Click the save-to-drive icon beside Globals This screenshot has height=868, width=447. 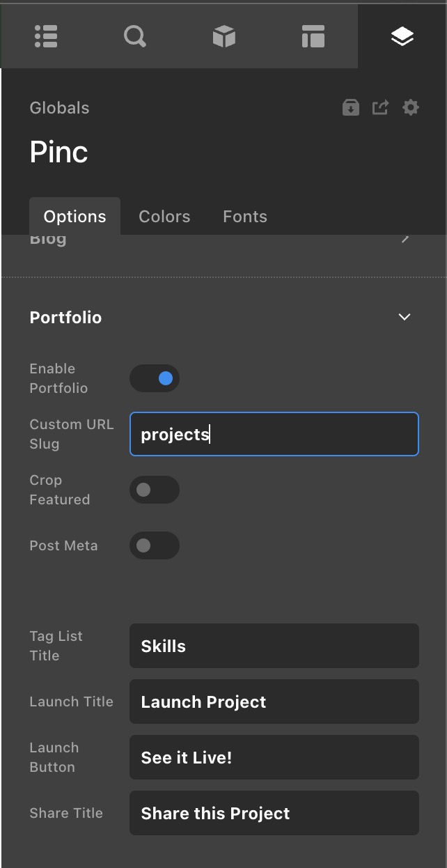coord(351,108)
